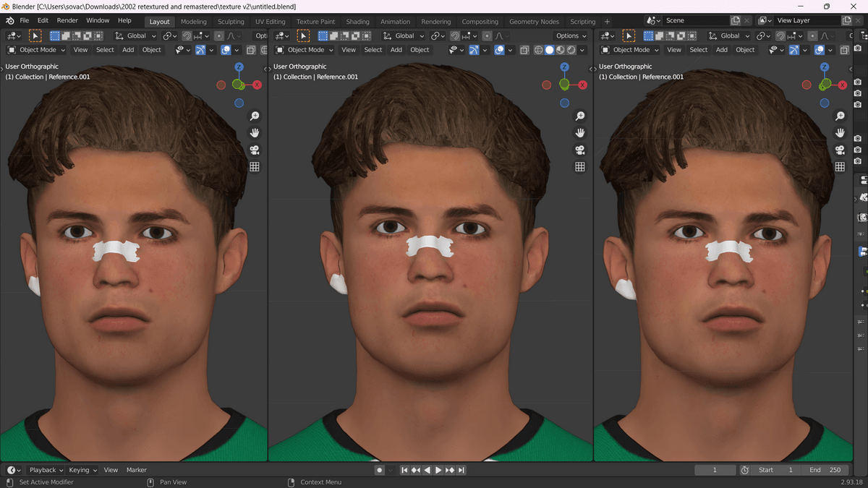Click Add in the middle viewport header

tap(396, 50)
